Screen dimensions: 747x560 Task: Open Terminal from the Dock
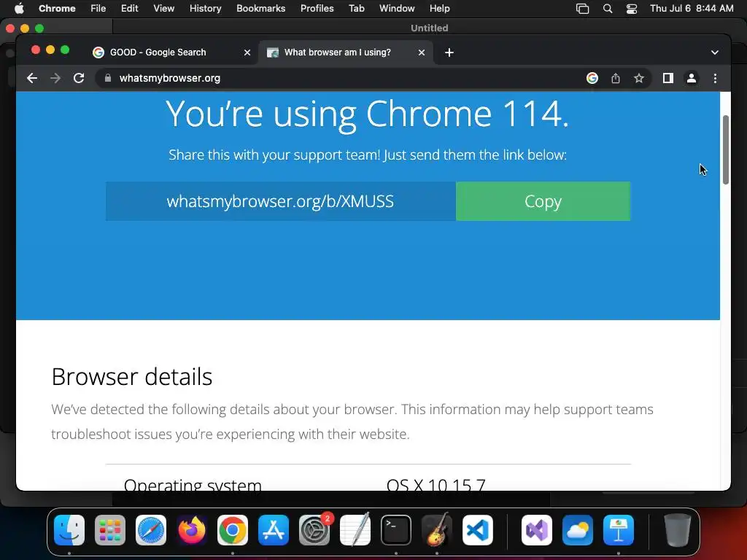396,530
